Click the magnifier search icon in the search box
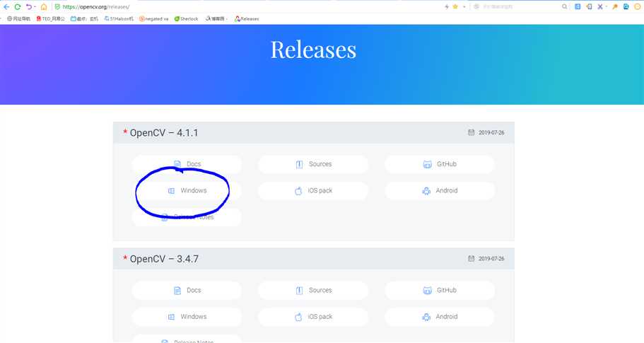The height and width of the screenshot is (343, 644). coord(564,6)
